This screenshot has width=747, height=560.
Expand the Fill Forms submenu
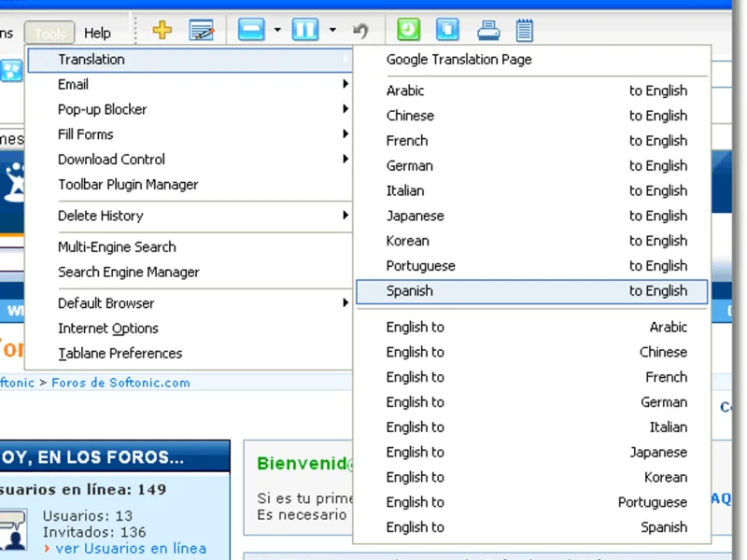(x=190, y=134)
